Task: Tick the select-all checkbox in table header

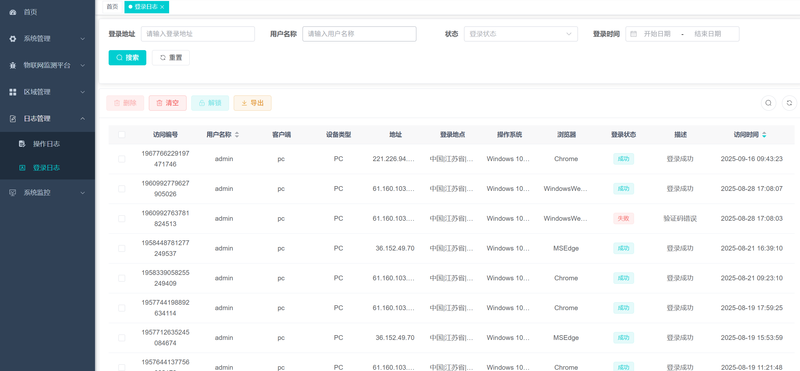Action: coord(121,135)
